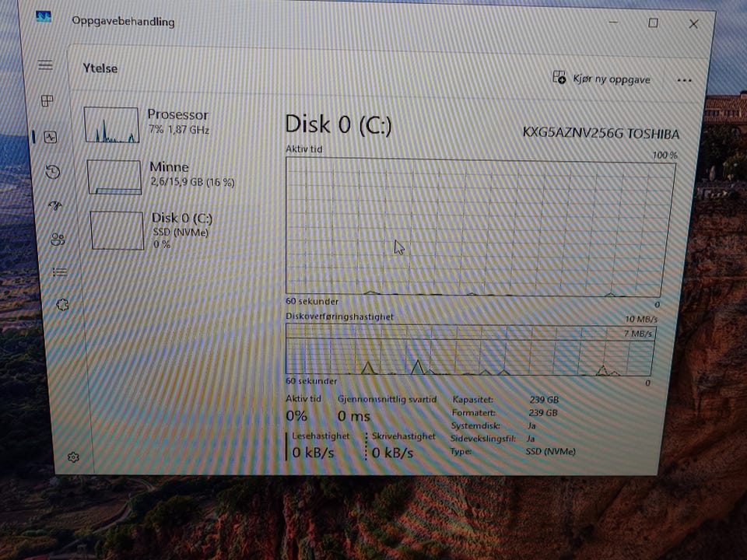Screen dimensions: 747x560
Task: Click the Sidevekslingsfil label
Action: (482, 439)
